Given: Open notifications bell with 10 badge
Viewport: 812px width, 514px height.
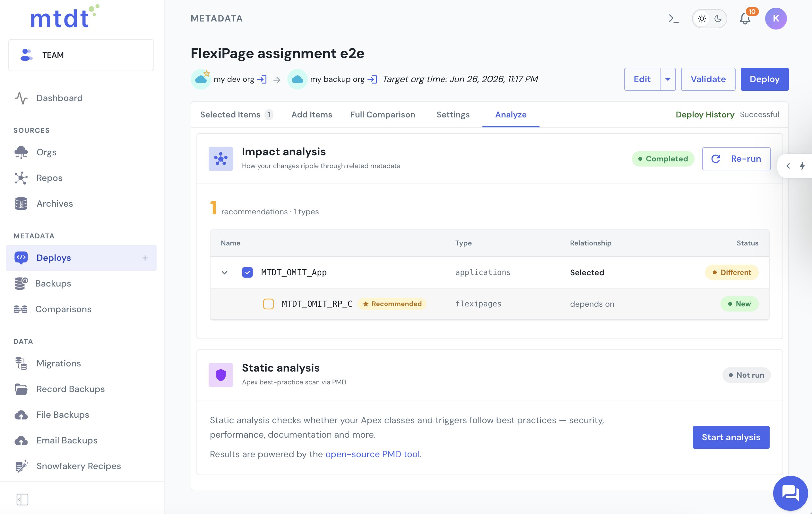Looking at the screenshot, I should [746, 19].
